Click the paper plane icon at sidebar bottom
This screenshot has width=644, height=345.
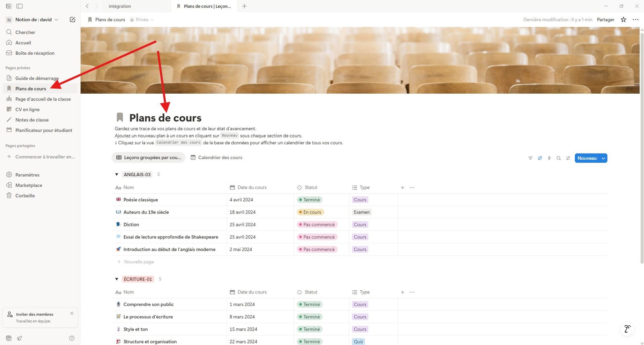click(x=19, y=338)
